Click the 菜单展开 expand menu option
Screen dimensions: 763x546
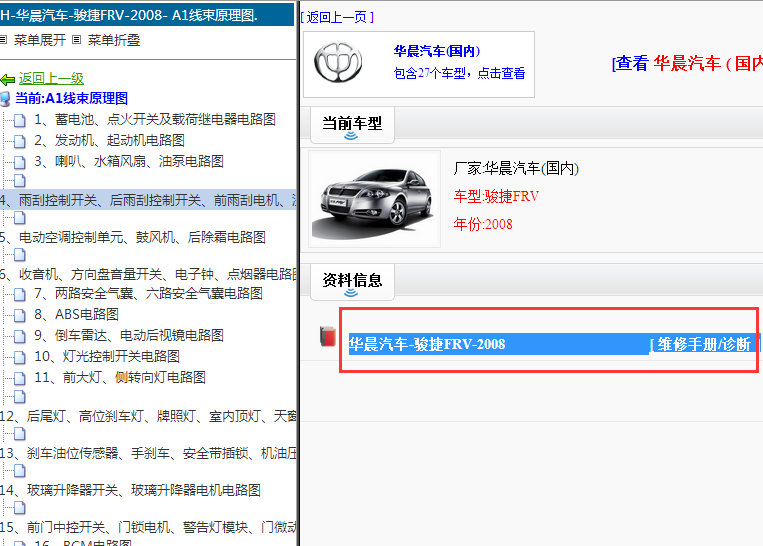(39, 40)
